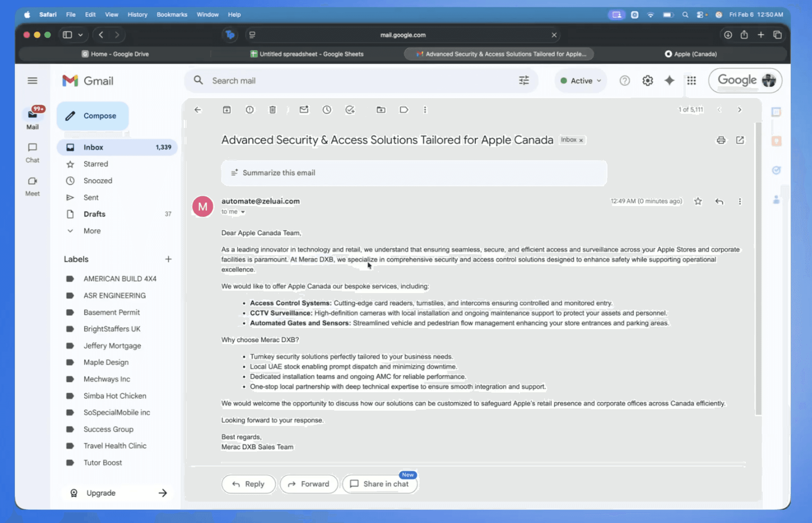812x523 pixels.
Task: Open the Bookmarks menu in menu bar
Action: [x=172, y=15]
